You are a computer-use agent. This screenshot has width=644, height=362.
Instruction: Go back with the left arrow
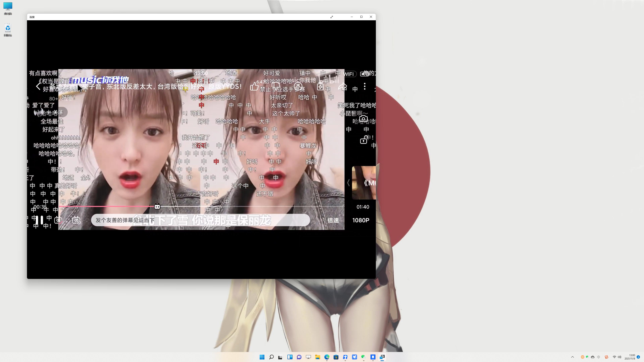coord(38,86)
